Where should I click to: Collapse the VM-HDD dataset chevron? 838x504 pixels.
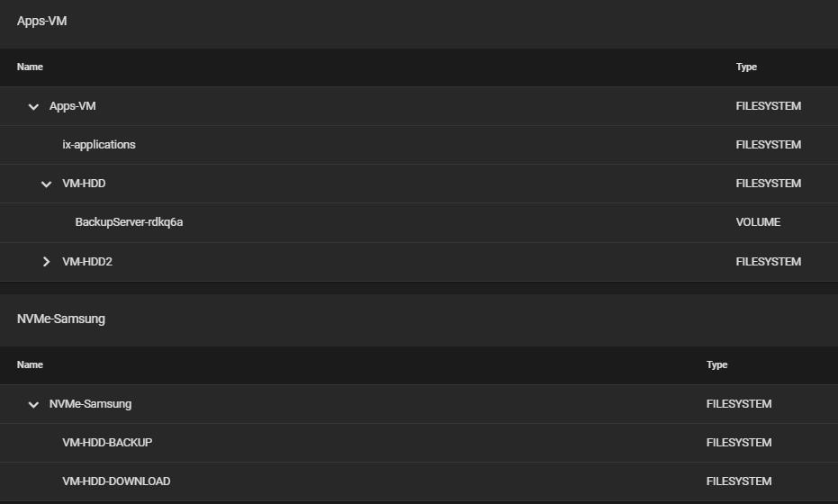(47, 184)
